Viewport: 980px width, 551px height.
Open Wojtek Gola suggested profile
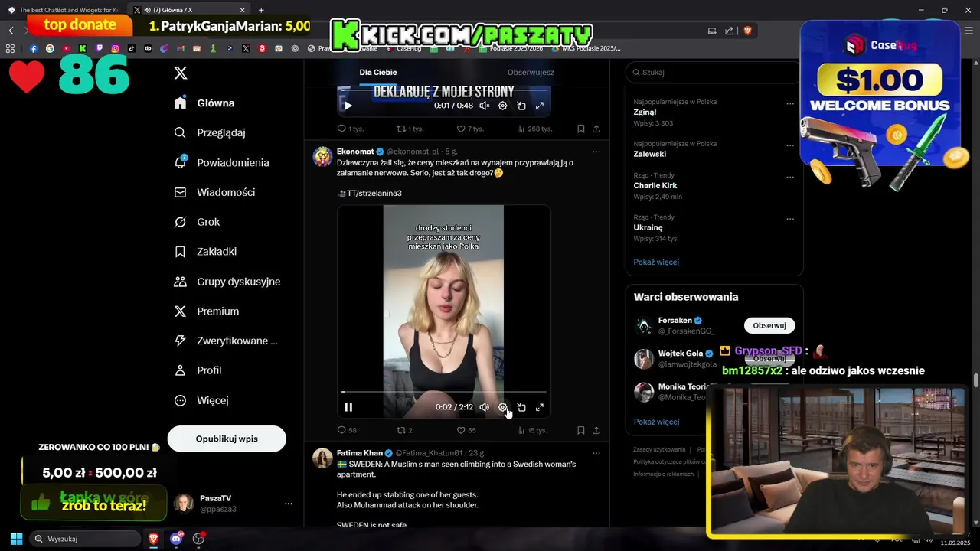pyautogui.click(x=681, y=354)
